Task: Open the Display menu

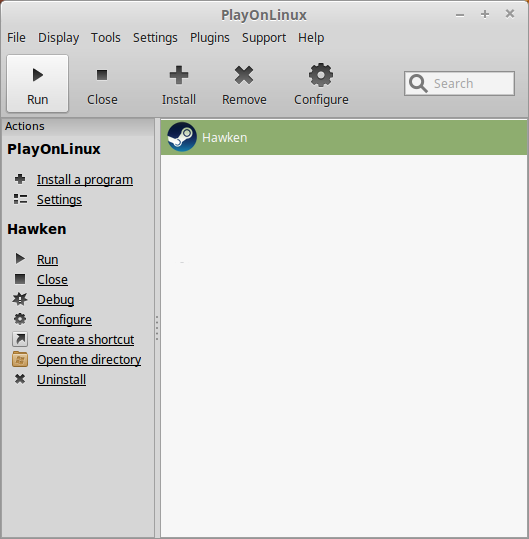Action: point(58,37)
